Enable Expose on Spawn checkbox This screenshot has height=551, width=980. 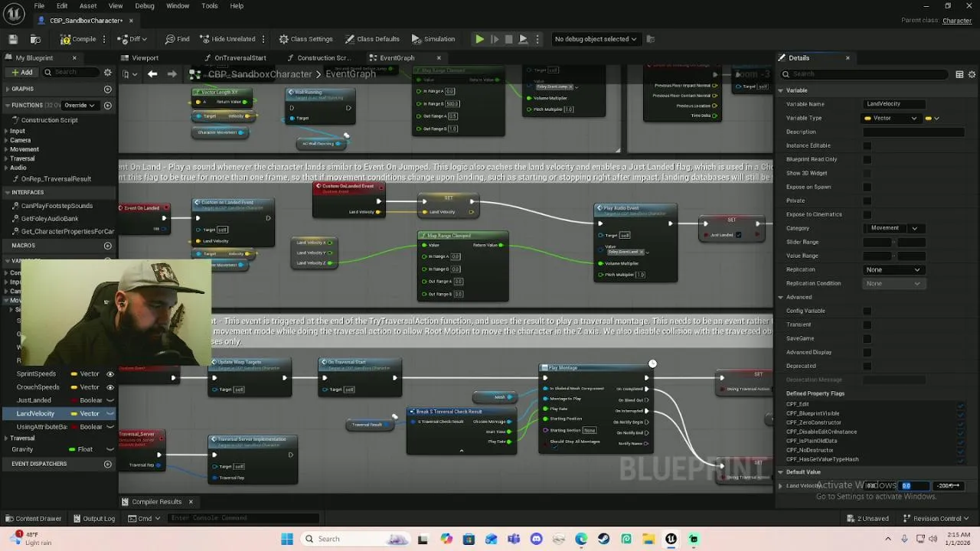(867, 187)
